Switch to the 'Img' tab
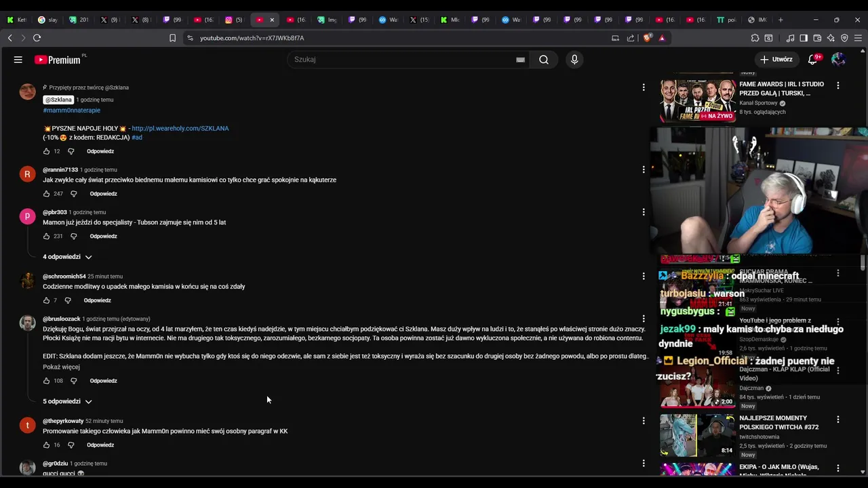Image resolution: width=868 pixels, height=488 pixels. [x=327, y=20]
